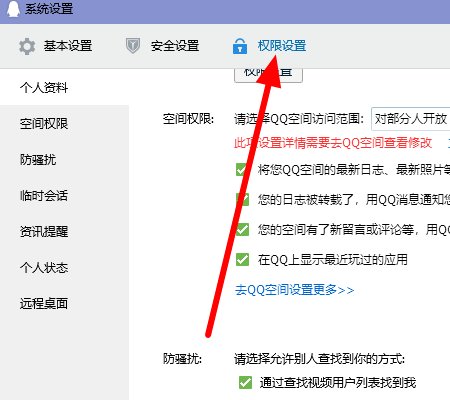This screenshot has width=450, height=400.
Task: Open the 基本设置 tab
Action: [x=68, y=46]
